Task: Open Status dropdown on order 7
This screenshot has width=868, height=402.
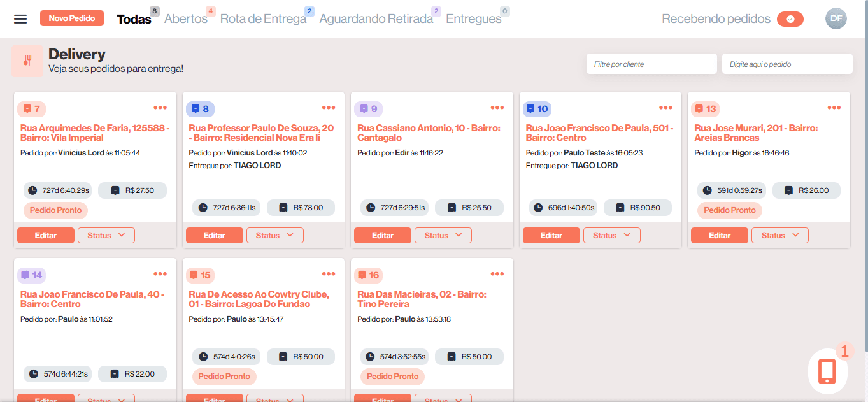Action: 106,236
